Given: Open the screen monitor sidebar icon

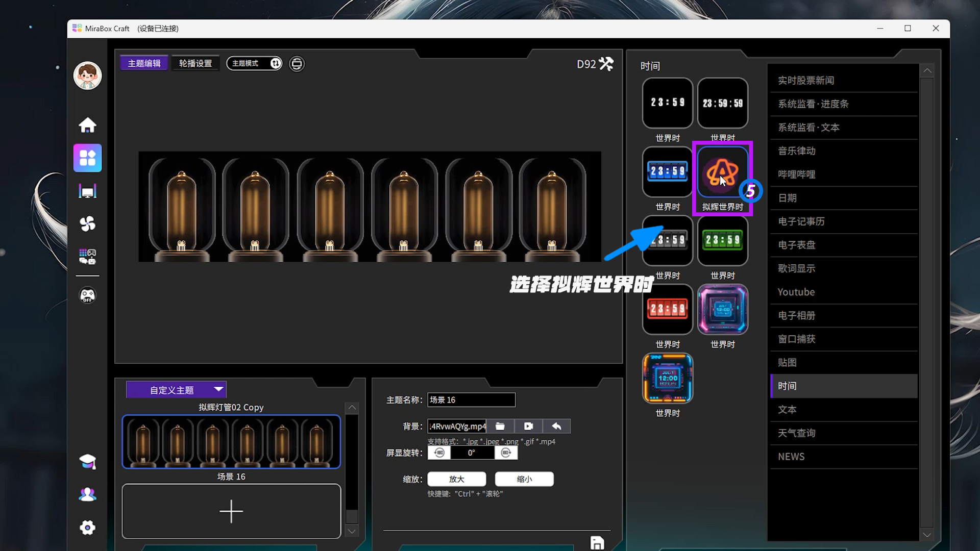Looking at the screenshot, I should 87,191.
